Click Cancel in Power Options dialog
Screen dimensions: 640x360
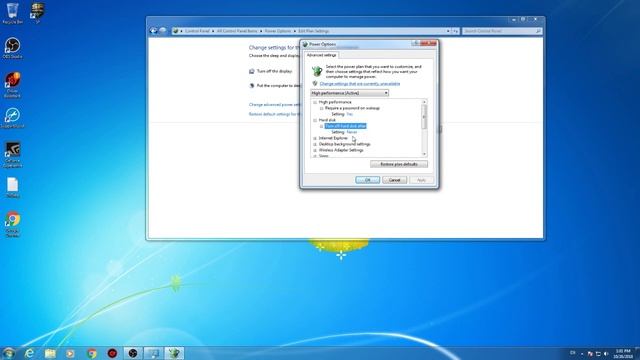click(x=394, y=180)
